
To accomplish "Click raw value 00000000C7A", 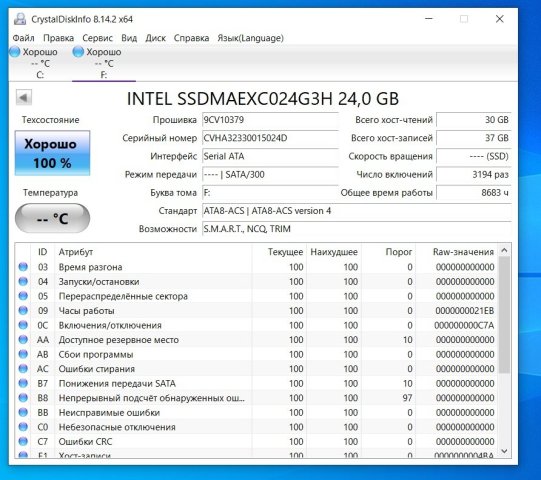I will (x=464, y=325).
